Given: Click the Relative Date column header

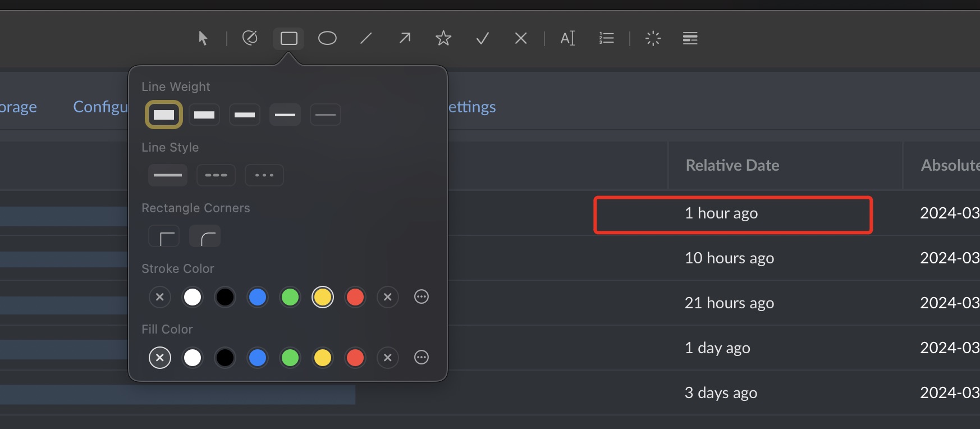Looking at the screenshot, I should point(732,165).
